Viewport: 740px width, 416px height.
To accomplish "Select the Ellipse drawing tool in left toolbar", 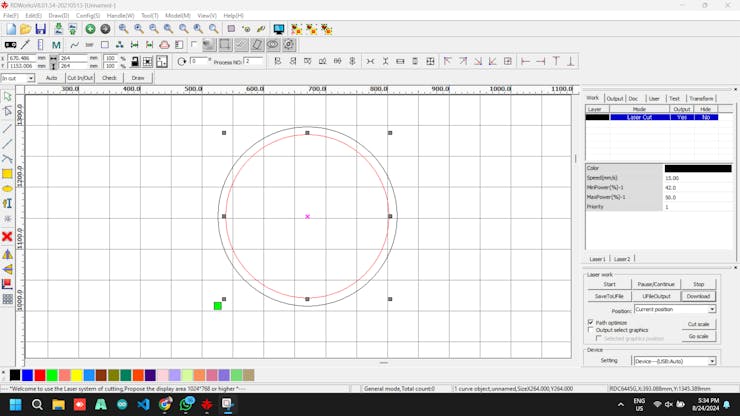I will pos(7,188).
